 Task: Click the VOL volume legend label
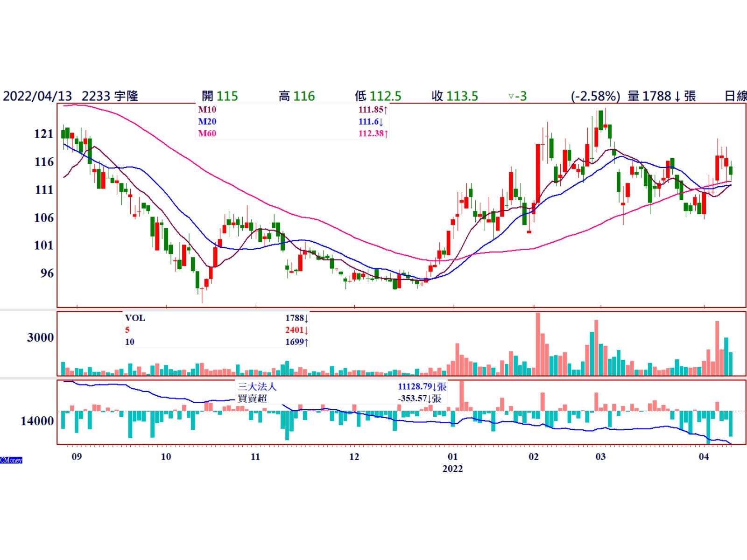pos(135,318)
